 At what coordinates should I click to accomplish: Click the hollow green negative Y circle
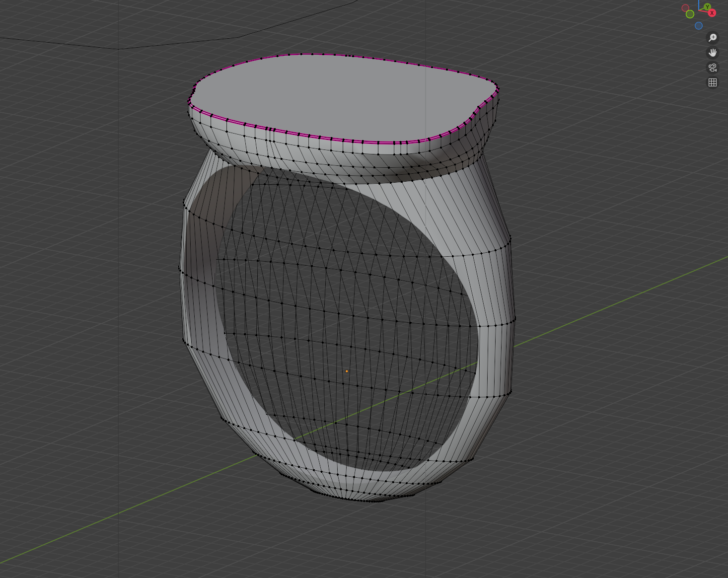690,14
